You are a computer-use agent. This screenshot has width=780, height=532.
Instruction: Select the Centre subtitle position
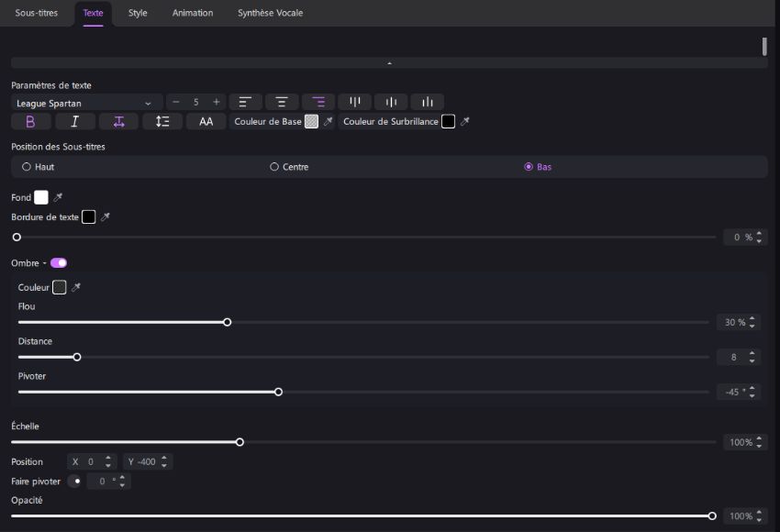274,167
